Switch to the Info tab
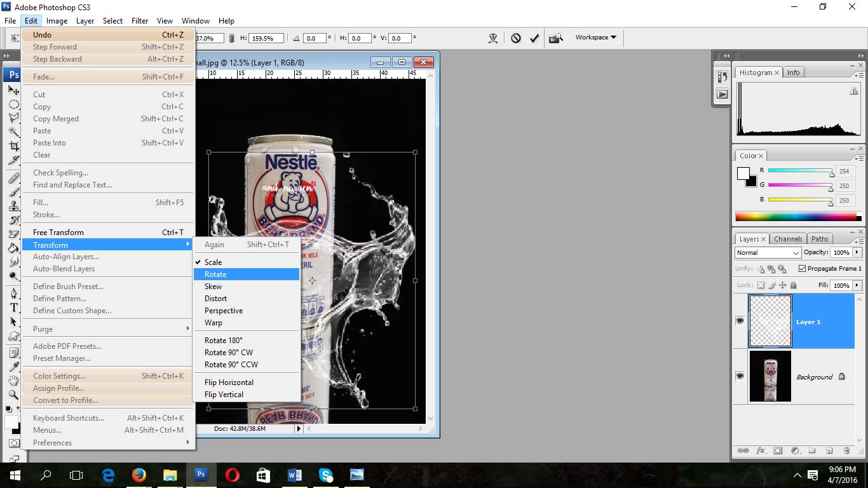Image resolution: width=868 pixels, height=488 pixels. point(793,72)
